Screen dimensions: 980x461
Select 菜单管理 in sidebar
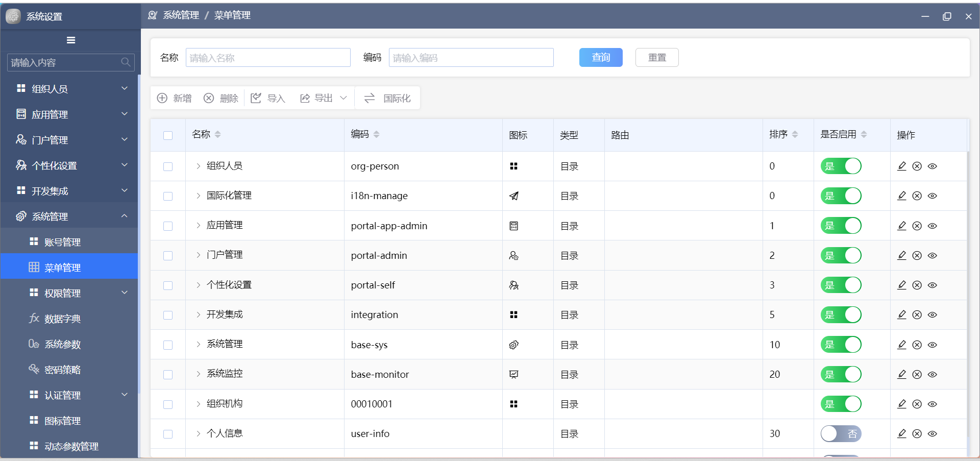tap(70, 267)
